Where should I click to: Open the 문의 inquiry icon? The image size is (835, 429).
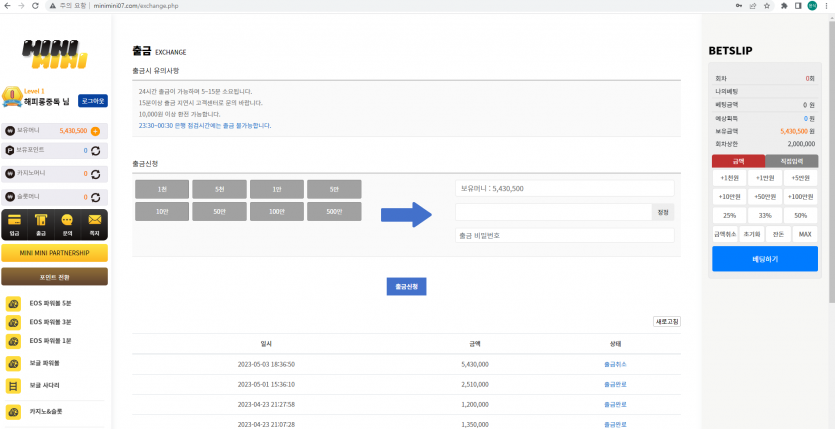click(x=68, y=223)
